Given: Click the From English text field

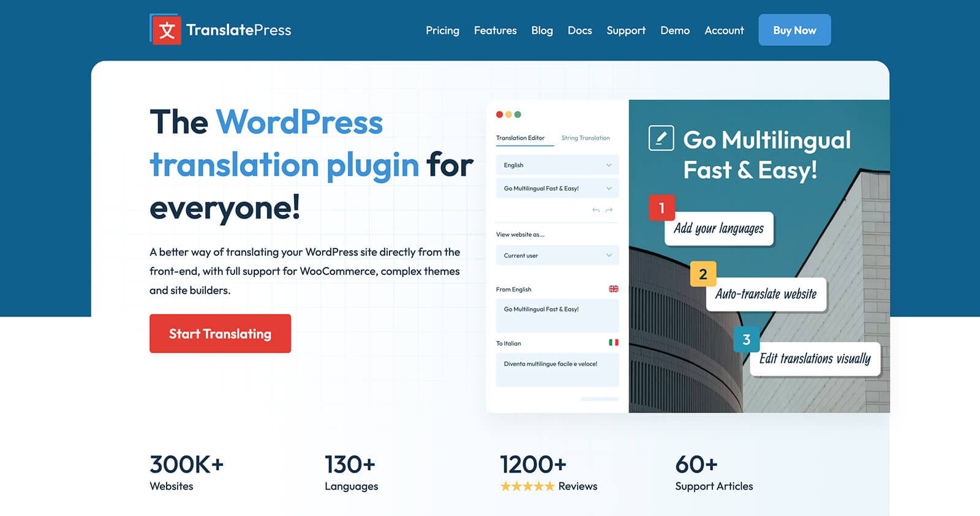Looking at the screenshot, I should (557, 316).
